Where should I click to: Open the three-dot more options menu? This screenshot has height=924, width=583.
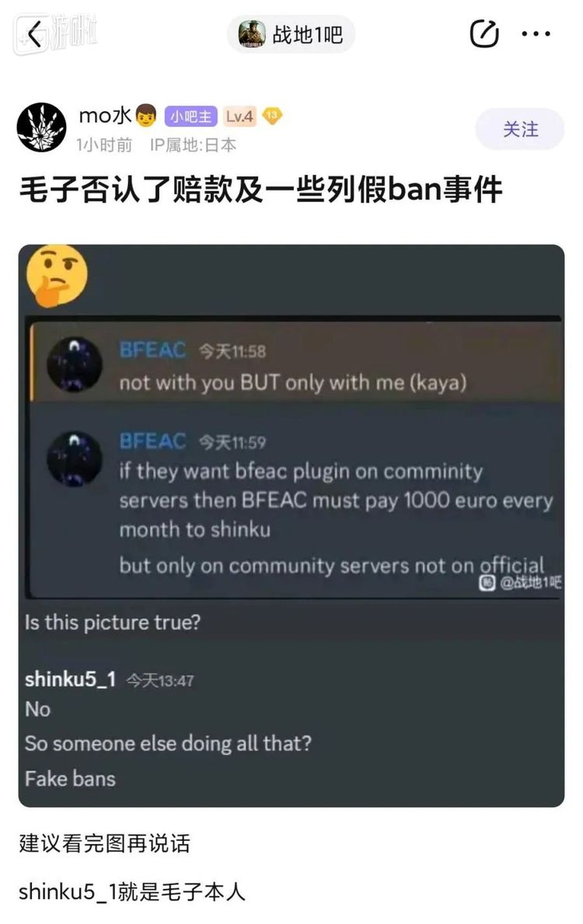click(536, 34)
